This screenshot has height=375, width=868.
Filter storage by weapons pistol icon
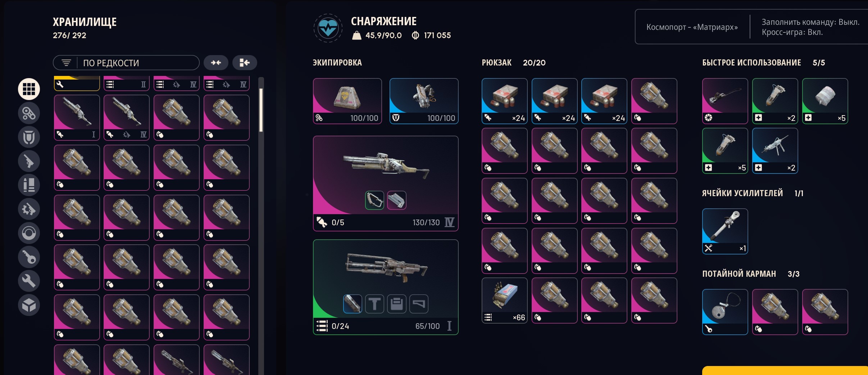tap(29, 161)
